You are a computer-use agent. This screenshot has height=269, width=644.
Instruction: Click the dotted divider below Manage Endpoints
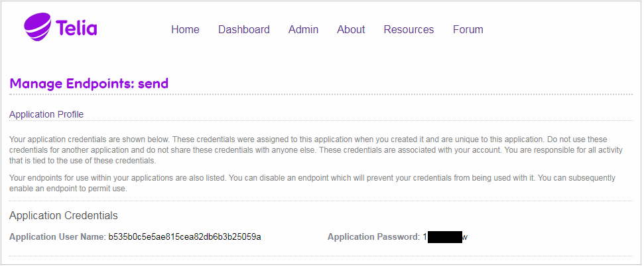coord(321,94)
